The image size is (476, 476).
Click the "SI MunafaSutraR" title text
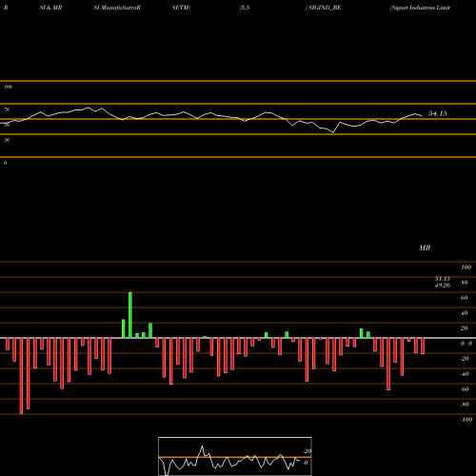pyautogui.click(x=117, y=8)
